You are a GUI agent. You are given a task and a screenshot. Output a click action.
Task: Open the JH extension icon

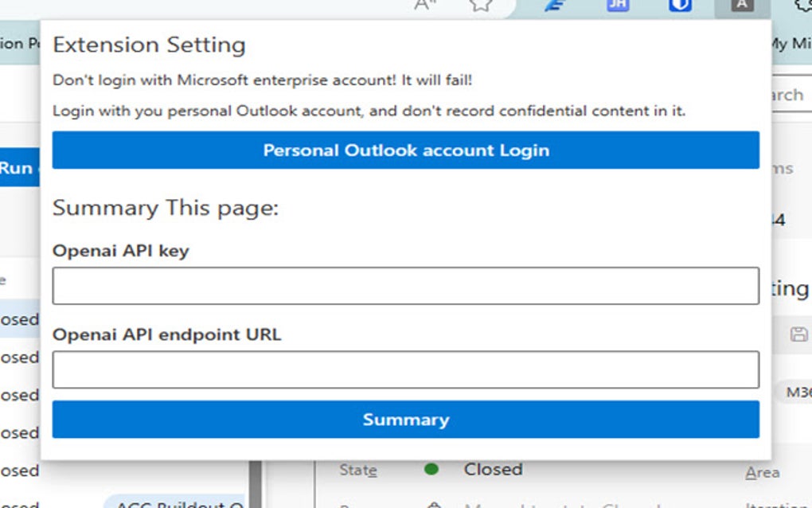[618, 6]
